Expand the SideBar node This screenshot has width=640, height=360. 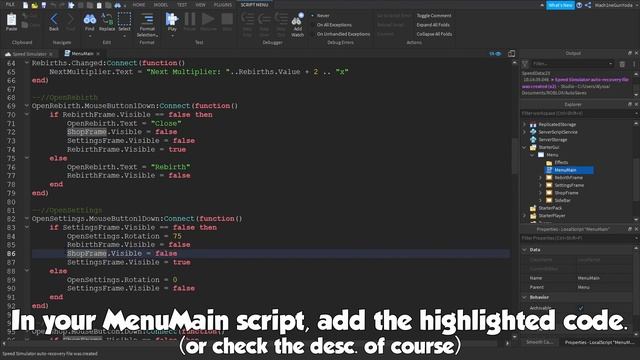point(540,200)
